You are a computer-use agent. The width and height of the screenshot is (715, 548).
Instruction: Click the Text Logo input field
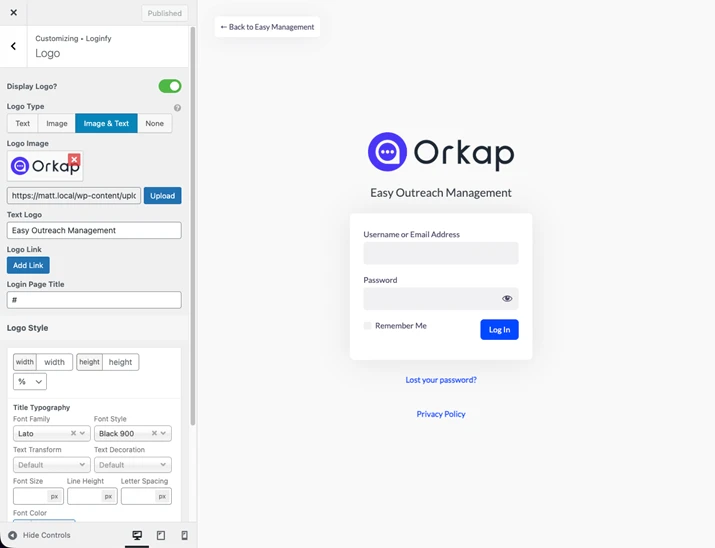tap(94, 230)
